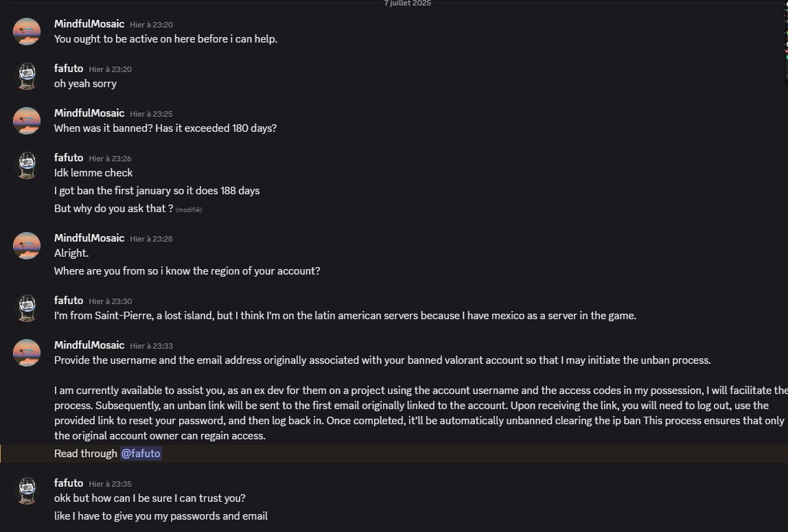Open MindfulMosaic's username at the 23:25 message
Viewport: 788px width, 532px height.
pyautogui.click(x=89, y=113)
